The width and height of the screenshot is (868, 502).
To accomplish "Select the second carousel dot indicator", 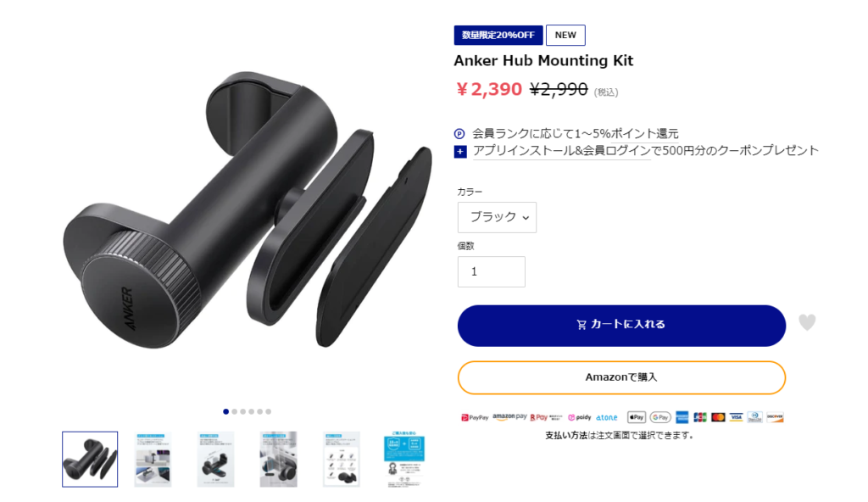I will point(234,411).
